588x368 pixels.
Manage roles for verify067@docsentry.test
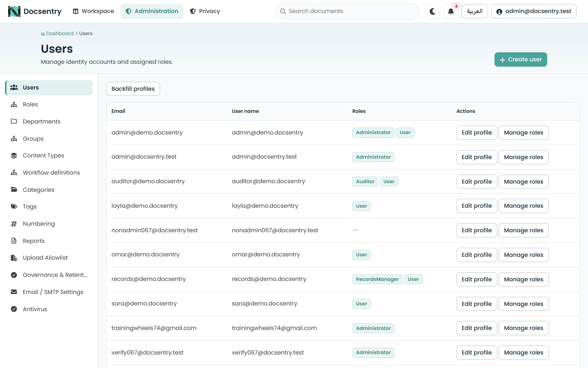[523, 353]
